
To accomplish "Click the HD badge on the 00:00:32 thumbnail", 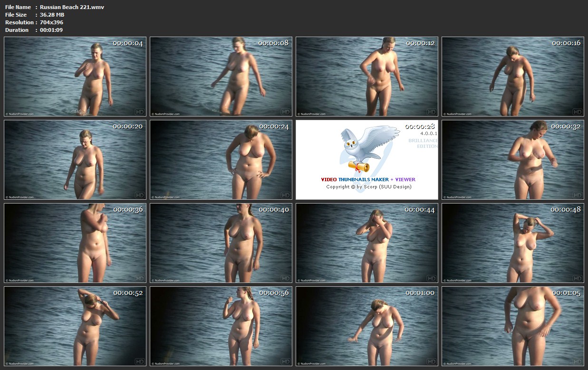I will tap(577, 195).
